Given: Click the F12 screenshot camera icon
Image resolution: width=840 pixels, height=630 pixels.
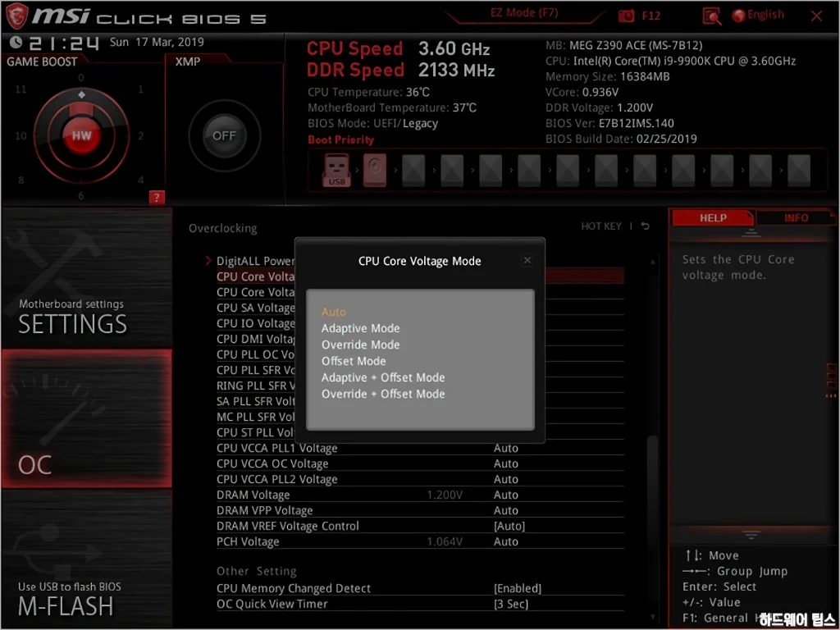Looking at the screenshot, I should point(626,16).
